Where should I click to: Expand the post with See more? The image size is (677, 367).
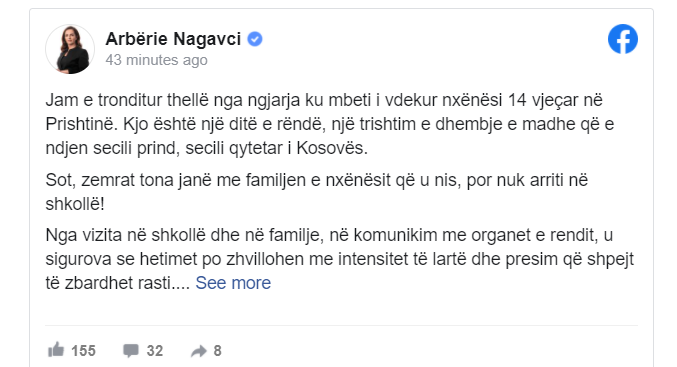233,283
